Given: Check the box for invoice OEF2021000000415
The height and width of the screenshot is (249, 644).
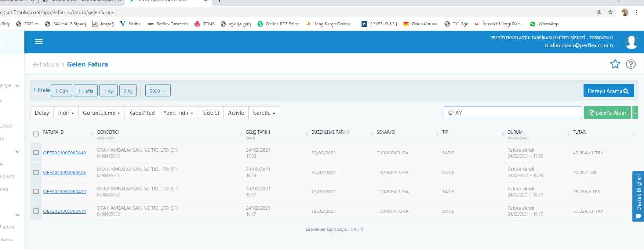Looking at the screenshot, I should (x=36, y=191).
